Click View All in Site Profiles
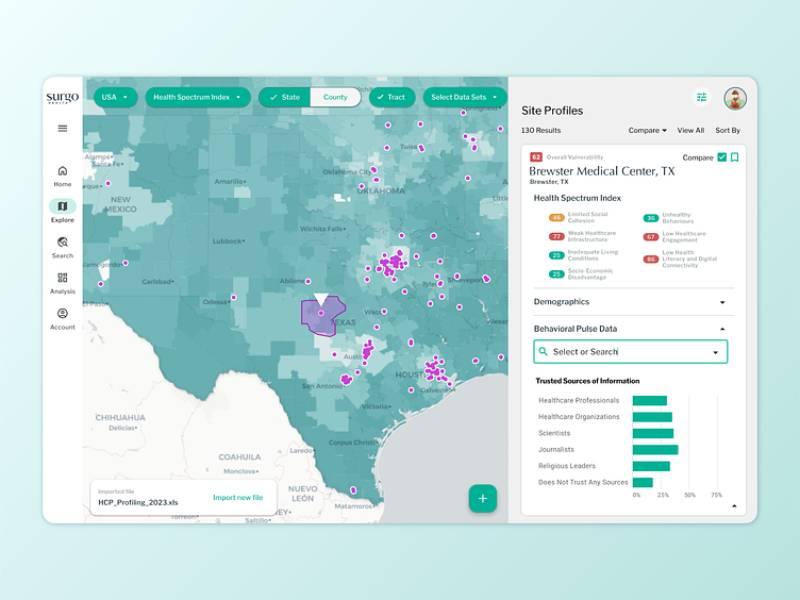 click(690, 131)
